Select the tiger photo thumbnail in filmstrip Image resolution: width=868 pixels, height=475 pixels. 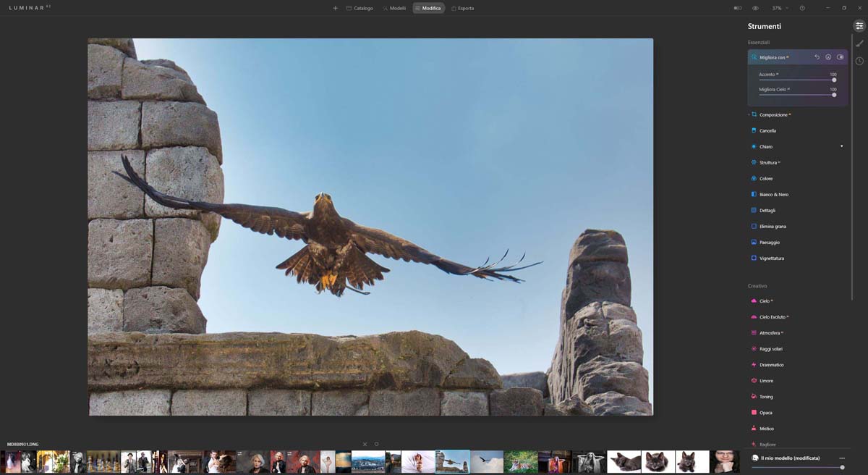point(521,461)
